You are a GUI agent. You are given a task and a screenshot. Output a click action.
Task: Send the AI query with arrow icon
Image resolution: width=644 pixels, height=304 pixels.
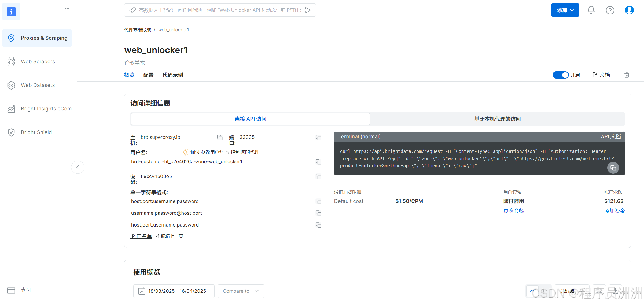(308, 10)
